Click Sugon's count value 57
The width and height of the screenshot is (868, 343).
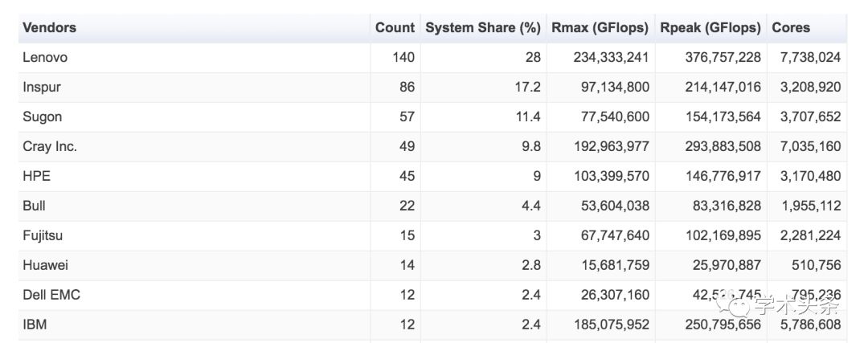(x=407, y=116)
